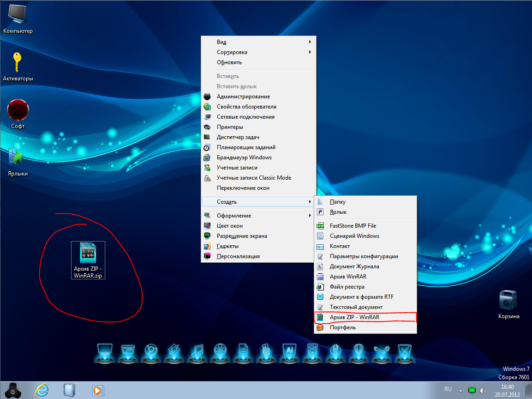
Task: Click the monitor icon in the dock
Action: pyautogui.click(x=105, y=353)
